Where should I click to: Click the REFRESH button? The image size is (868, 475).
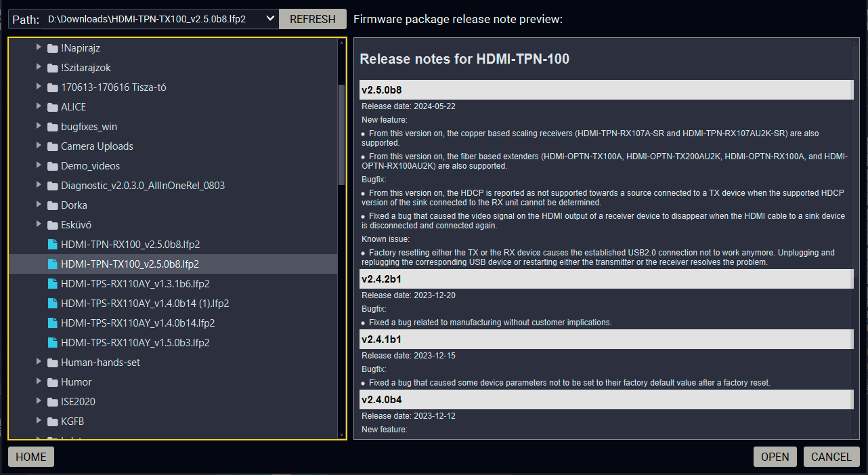tap(313, 19)
